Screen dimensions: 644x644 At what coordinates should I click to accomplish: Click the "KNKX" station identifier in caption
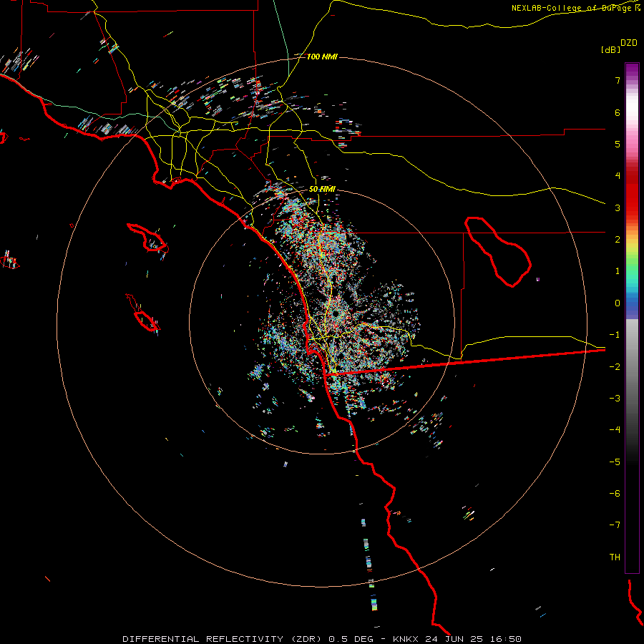tap(407, 639)
